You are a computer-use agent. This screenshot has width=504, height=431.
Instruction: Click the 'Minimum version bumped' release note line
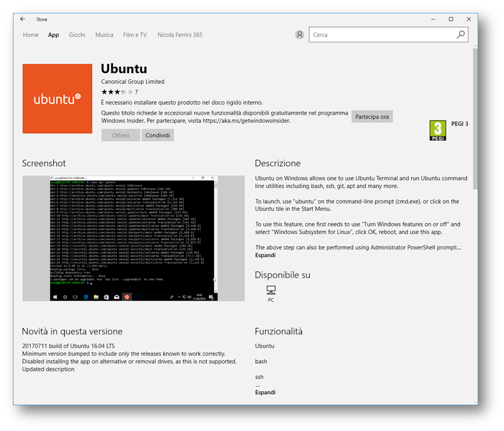click(x=124, y=354)
